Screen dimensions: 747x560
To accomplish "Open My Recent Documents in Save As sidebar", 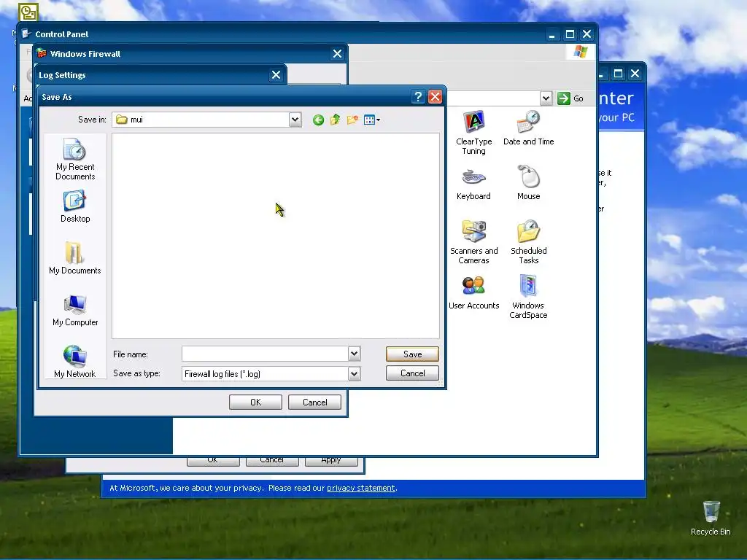I will pos(75,159).
